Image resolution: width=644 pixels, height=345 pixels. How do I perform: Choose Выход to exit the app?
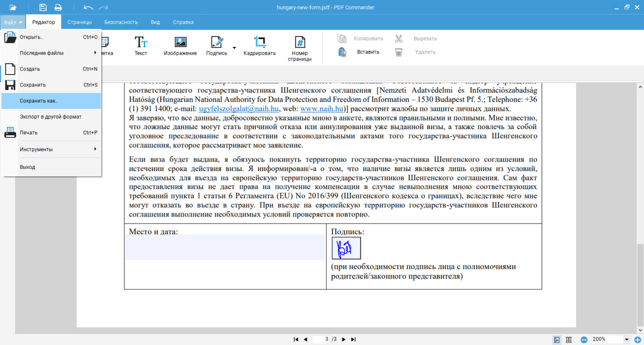(x=51, y=167)
